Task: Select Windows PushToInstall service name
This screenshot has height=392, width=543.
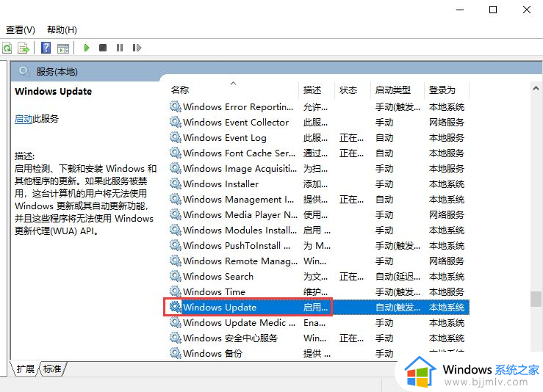Action: [237, 246]
